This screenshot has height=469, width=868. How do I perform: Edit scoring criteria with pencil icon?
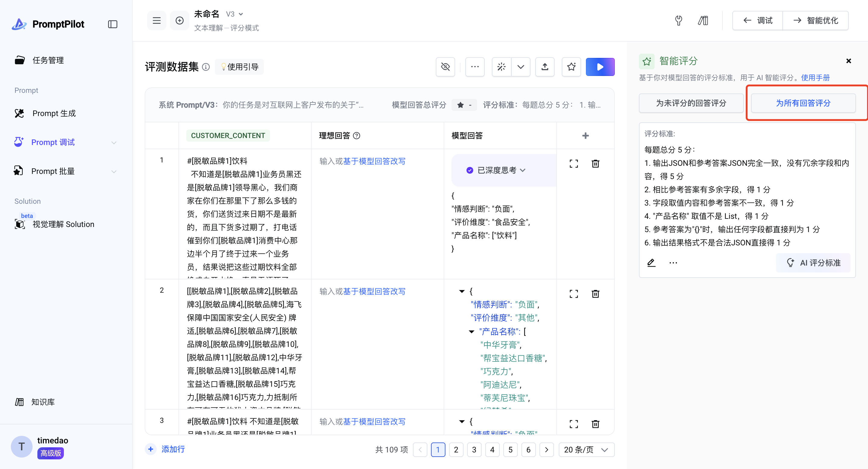(x=651, y=263)
